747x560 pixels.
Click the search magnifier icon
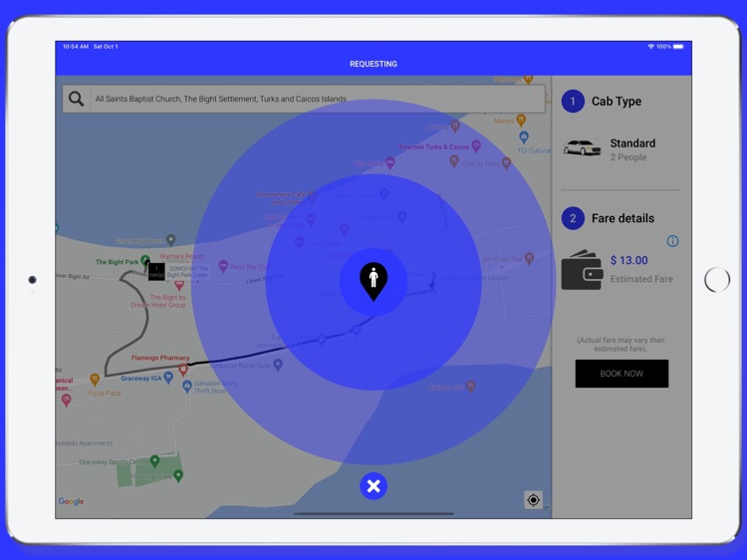[x=77, y=99]
